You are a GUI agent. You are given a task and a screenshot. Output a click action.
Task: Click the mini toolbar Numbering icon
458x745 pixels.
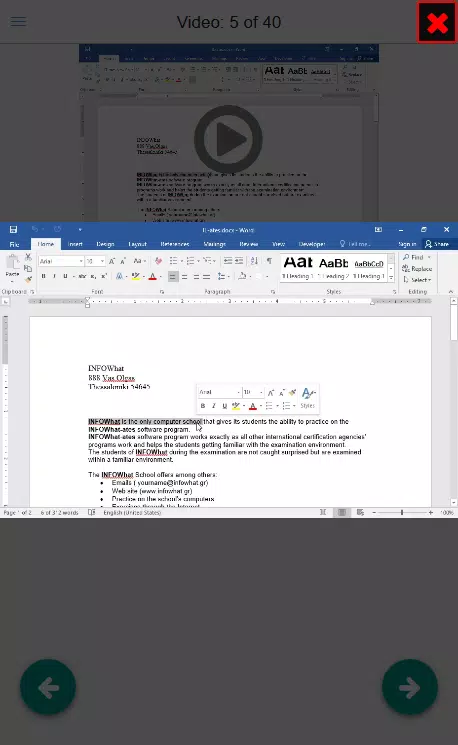[286, 406]
